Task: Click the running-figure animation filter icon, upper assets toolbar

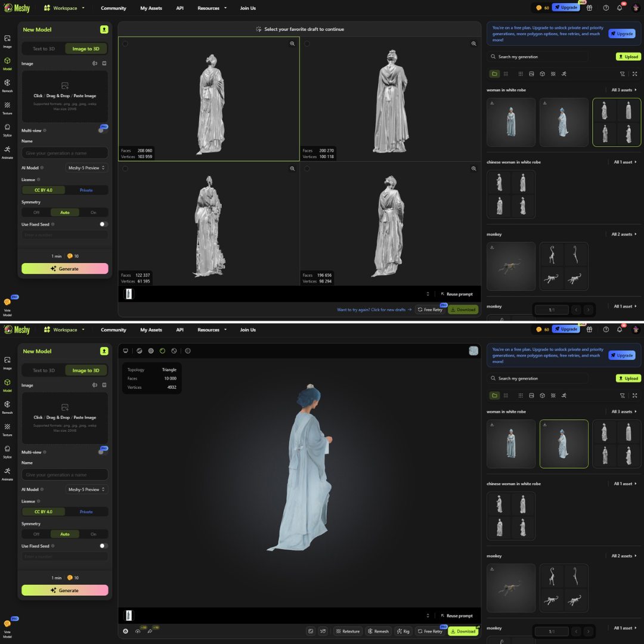Action: point(564,74)
